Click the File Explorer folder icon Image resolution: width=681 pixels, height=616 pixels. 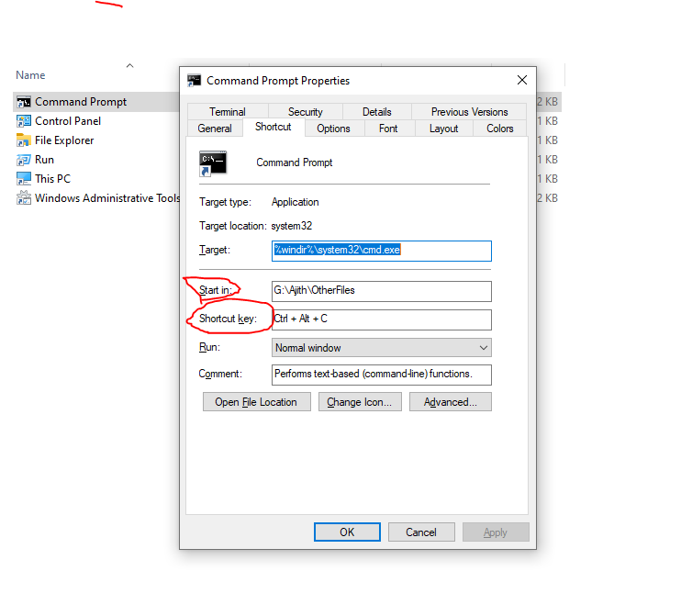coord(24,140)
